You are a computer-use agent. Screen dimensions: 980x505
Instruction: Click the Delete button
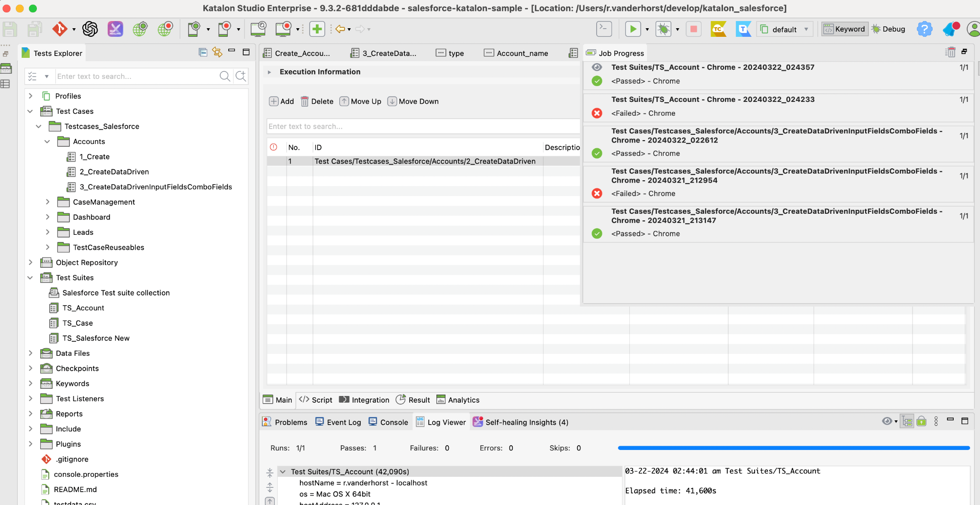(x=317, y=101)
